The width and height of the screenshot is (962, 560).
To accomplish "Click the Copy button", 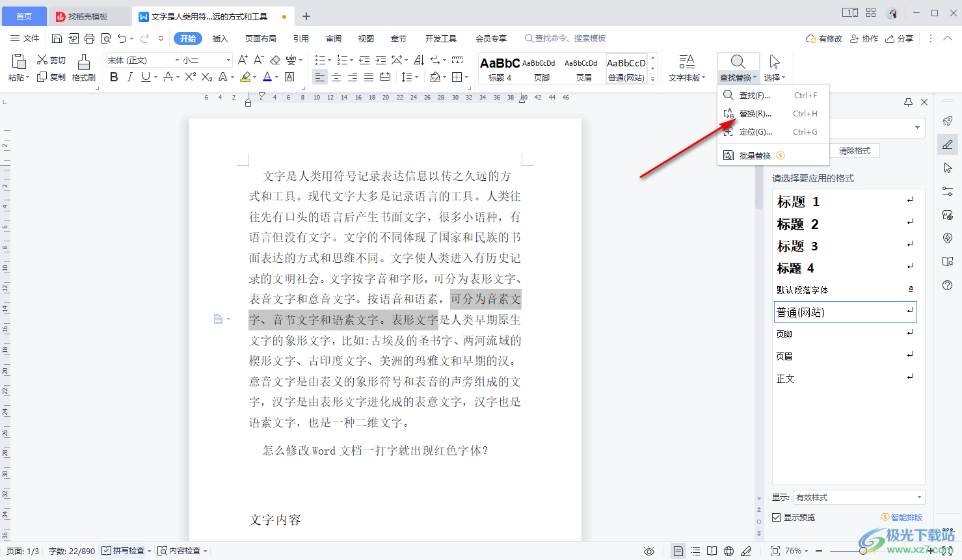I will tap(51, 77).
